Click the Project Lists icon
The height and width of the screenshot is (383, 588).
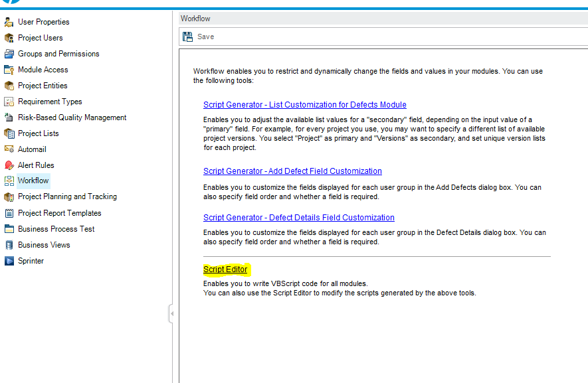pos(9,133)
